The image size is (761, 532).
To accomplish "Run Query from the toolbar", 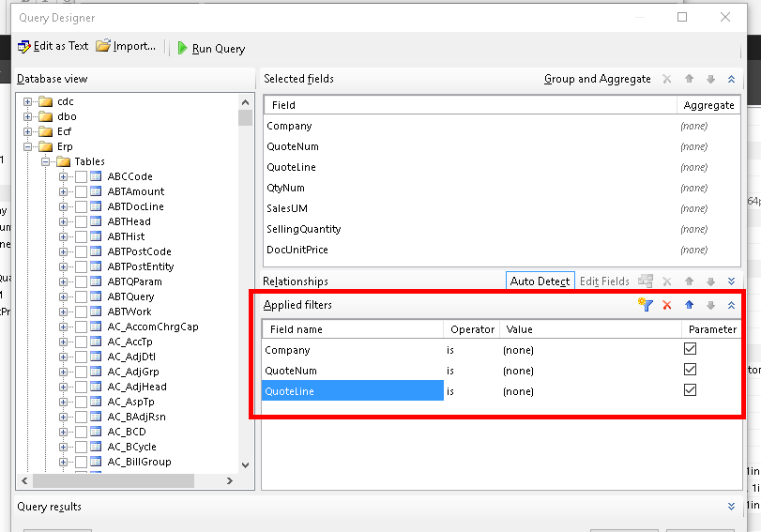I will (211, 48).
